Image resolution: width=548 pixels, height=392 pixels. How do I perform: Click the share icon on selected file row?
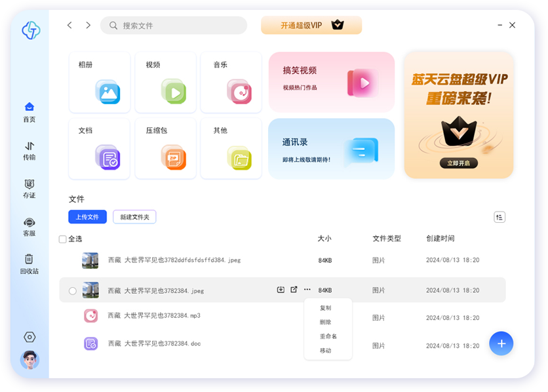click(294, 290)
